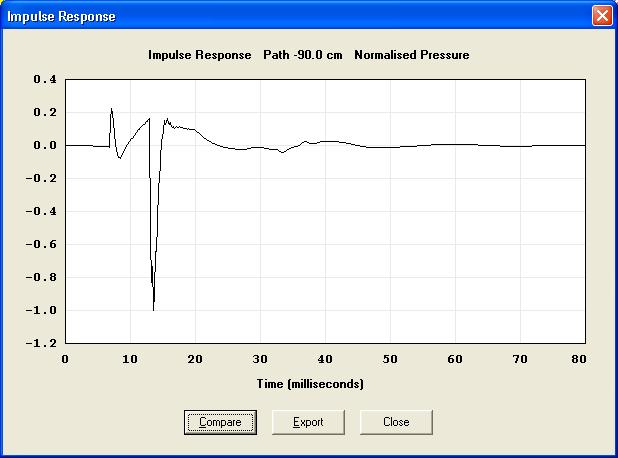Click the 'Impulse Response' window title bar text

pyautogui.click(x=61, y=17)
